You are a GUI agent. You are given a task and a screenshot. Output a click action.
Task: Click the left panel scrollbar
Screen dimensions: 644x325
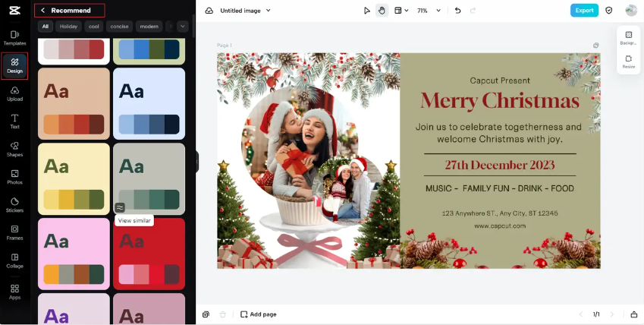click(193, 27)
